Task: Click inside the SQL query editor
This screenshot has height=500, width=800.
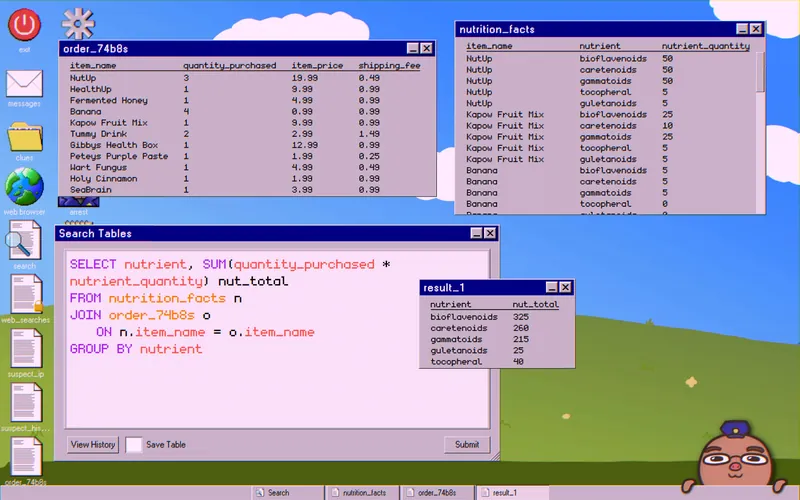Action: pyautogui.click(x=278, y=339)
